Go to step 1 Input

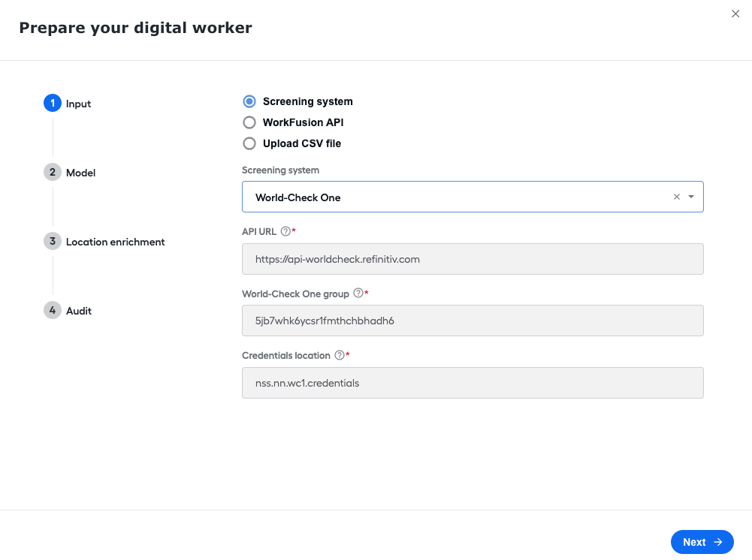(67, 104)
